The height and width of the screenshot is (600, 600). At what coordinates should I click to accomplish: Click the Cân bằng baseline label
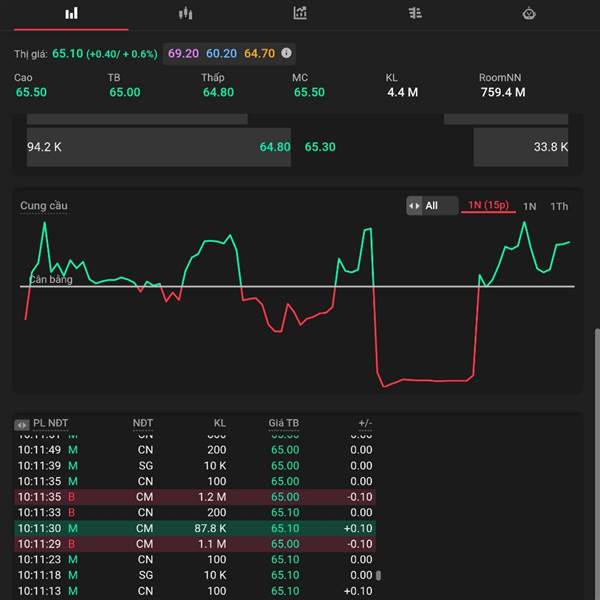coord(51,279)
